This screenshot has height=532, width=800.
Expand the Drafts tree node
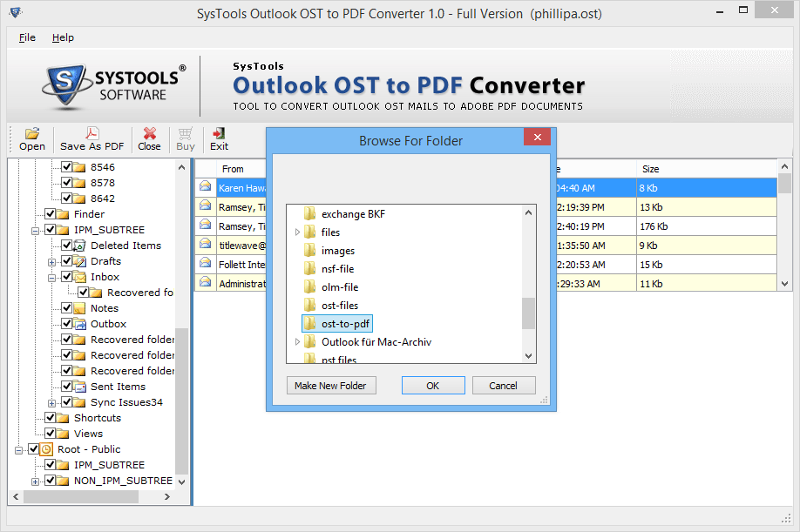click(x=52, y=262)
